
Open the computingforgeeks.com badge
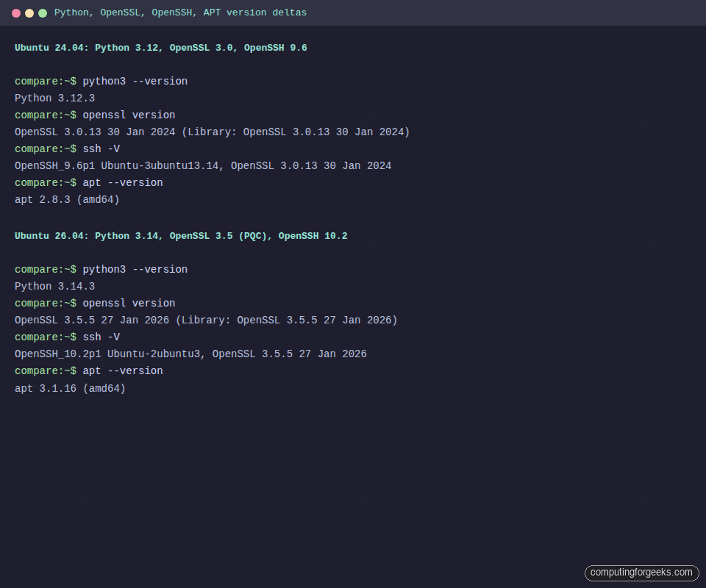point(641,573)
